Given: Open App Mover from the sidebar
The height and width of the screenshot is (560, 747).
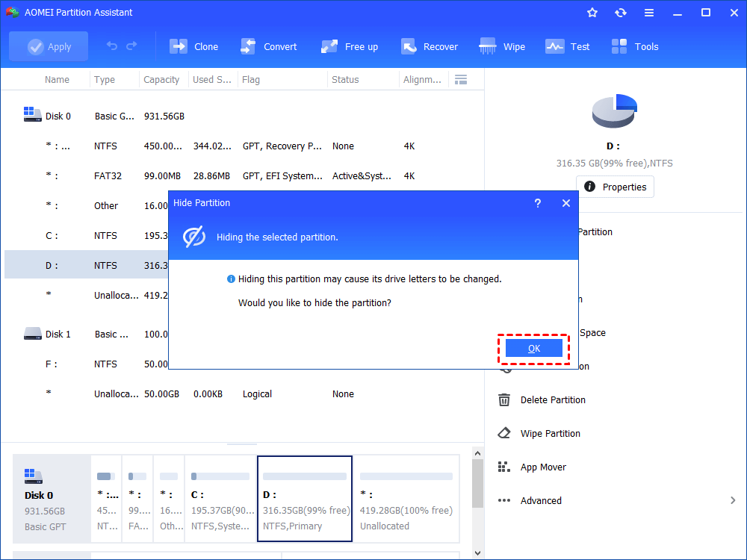Looking at the screenshot, I should tap(543, 467).
